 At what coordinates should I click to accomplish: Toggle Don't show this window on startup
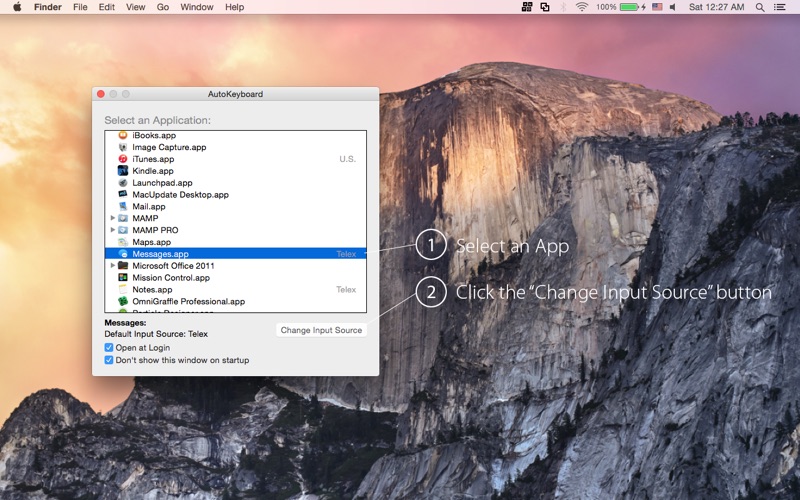tap(109, 360)
